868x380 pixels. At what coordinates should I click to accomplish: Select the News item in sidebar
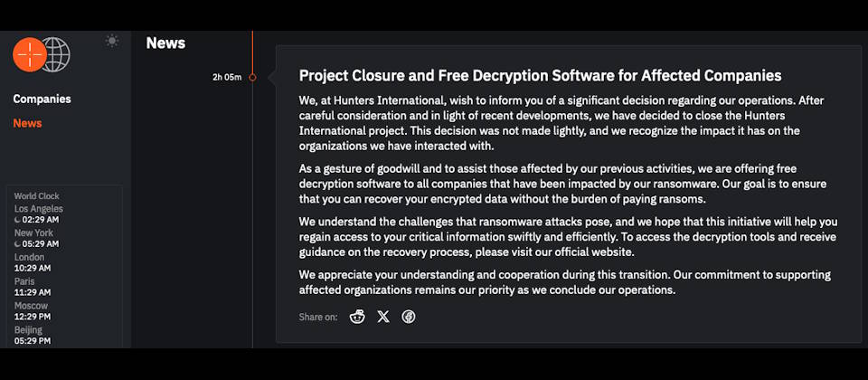[x=28, y=123]
